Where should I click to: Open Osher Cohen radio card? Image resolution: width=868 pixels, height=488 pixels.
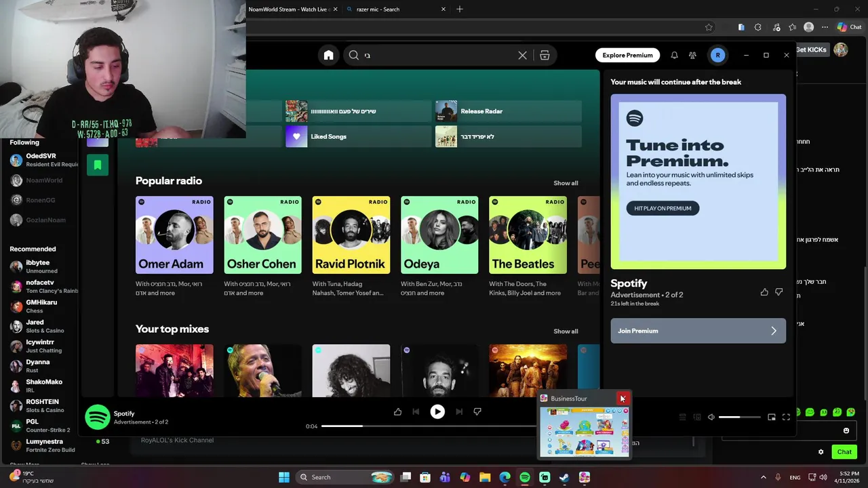click(x=262, y=247)
